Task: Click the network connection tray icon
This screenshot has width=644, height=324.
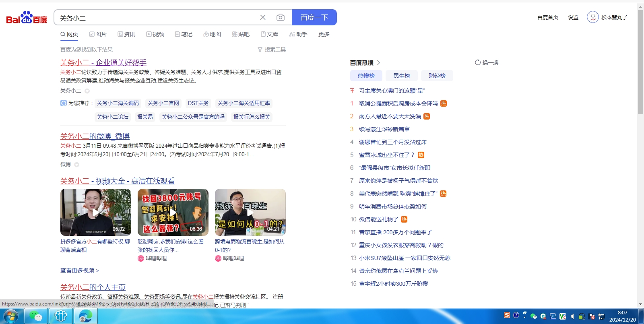Action: click(601, 316)
